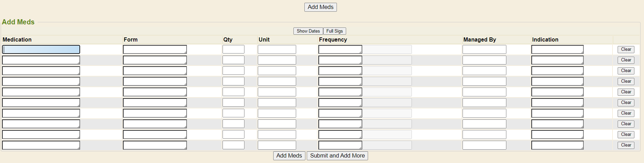The height and width of the screenshot is (163, 644).
Task: Clear the last medication row
Action: point(626,145)
